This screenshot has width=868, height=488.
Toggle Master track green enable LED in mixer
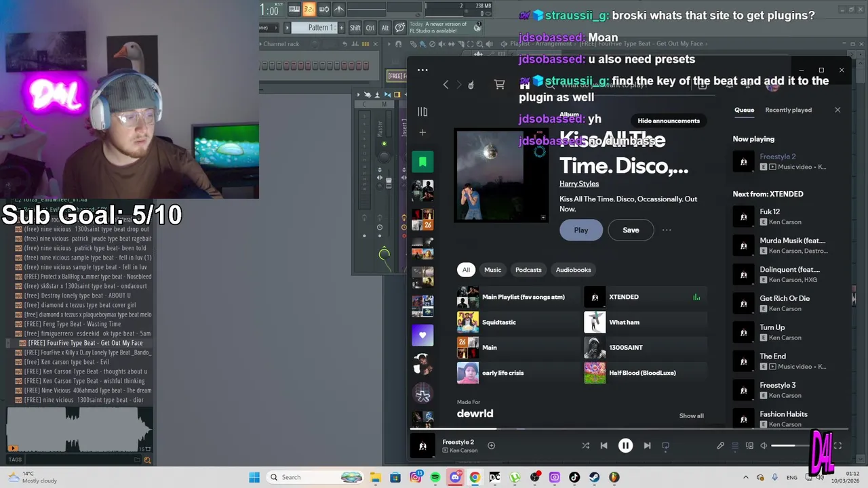pos(384,144)
